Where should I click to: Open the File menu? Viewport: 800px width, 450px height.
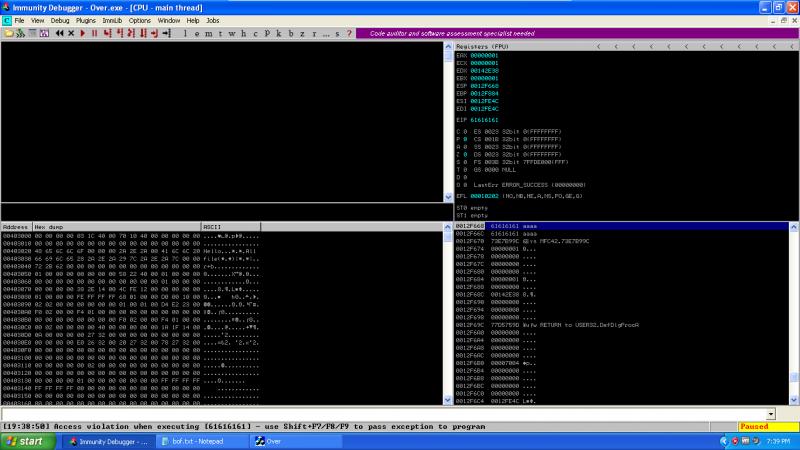click(x=19, y=20)
